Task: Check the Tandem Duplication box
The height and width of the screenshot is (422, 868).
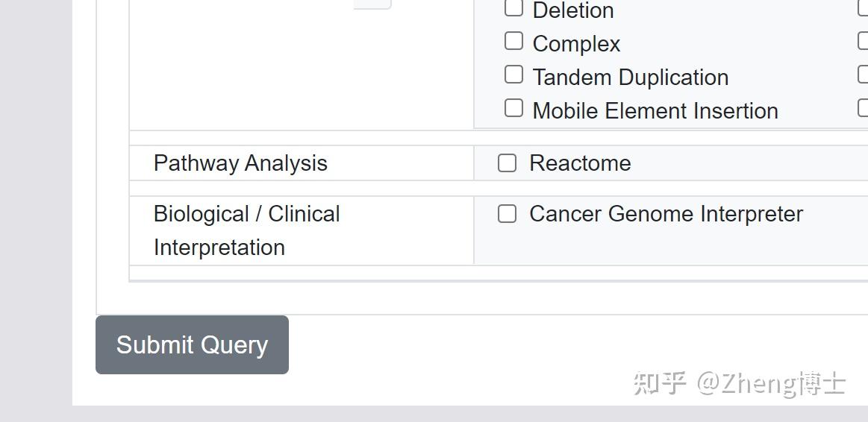Action: tap(513, 75)
